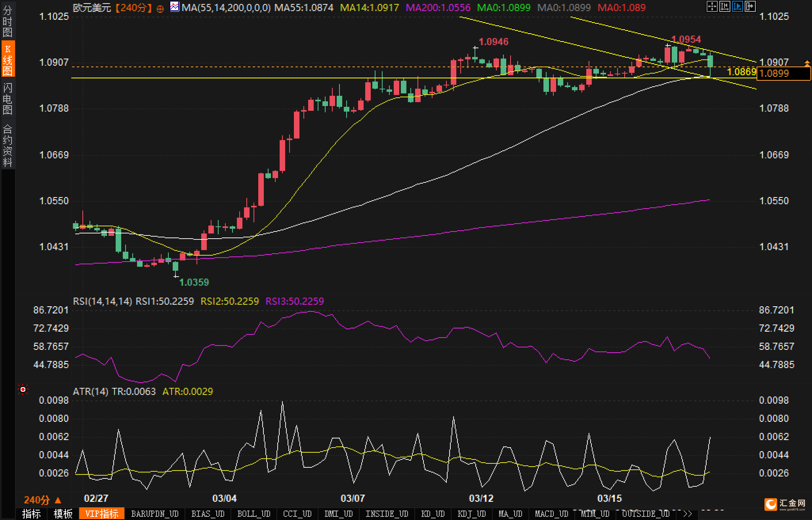Click the 03/15 date label on the time axis
The height and width of the screenshot is (520, 812).
coord(609,498)
